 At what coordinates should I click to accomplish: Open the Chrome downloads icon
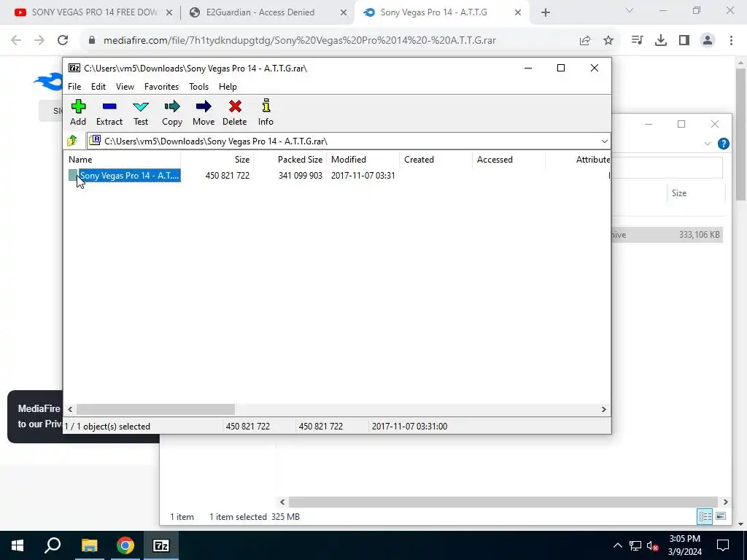[x=660, y=41]
